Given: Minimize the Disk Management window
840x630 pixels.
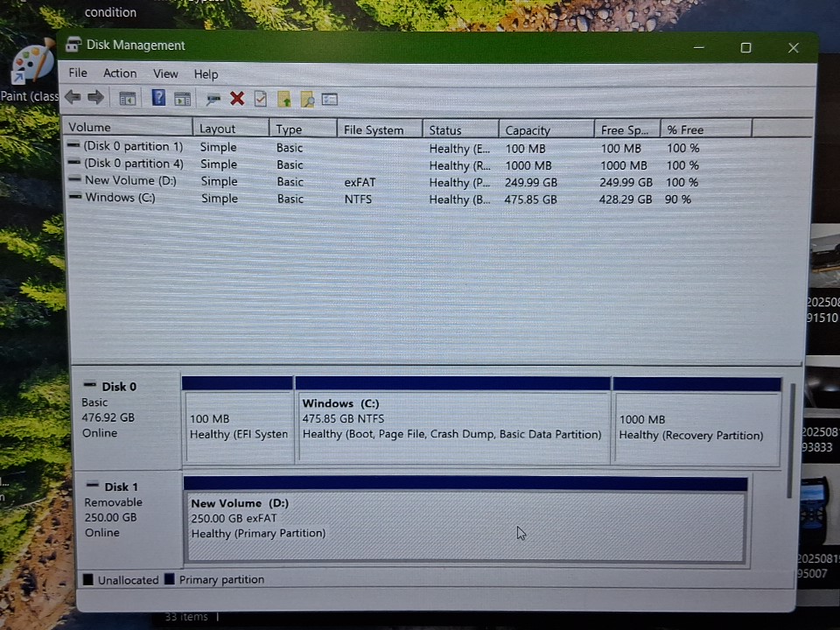Looking at the screenshot, I should (x=698, y=47).
